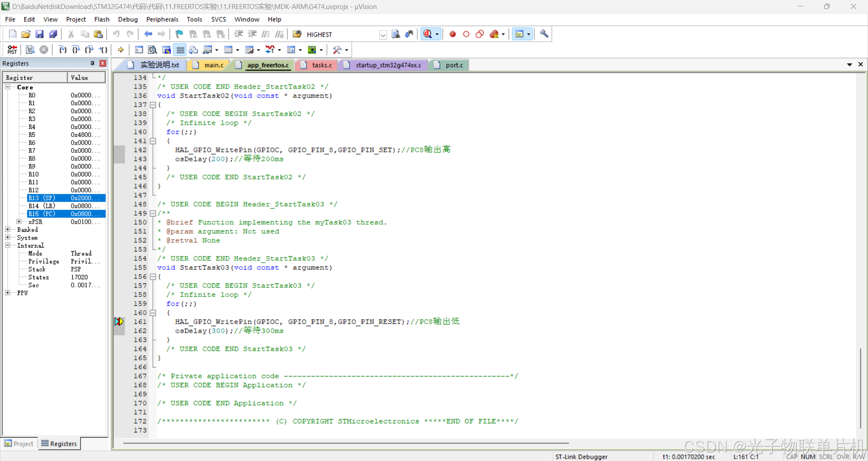Open the Peripherals menu
The width and height of the screenshot is (868, 461).
pos(162,19)
